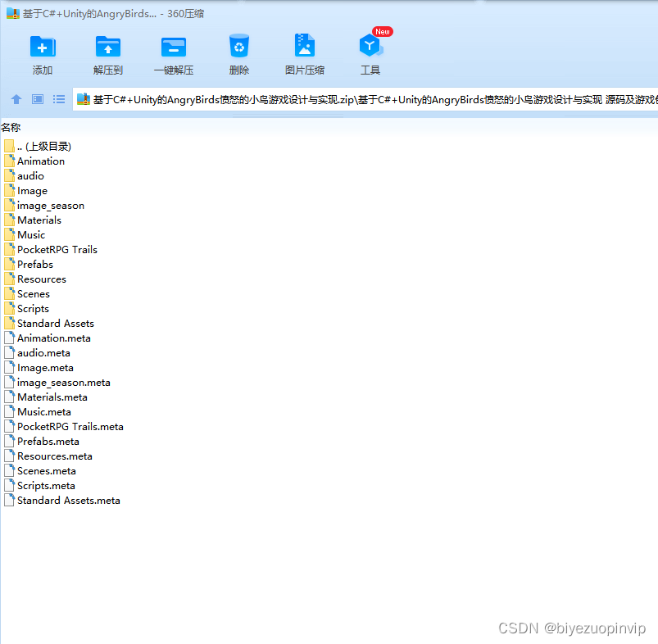Click the 名称 column header
The image size is (658, 644).
click(x=11, y=127)
